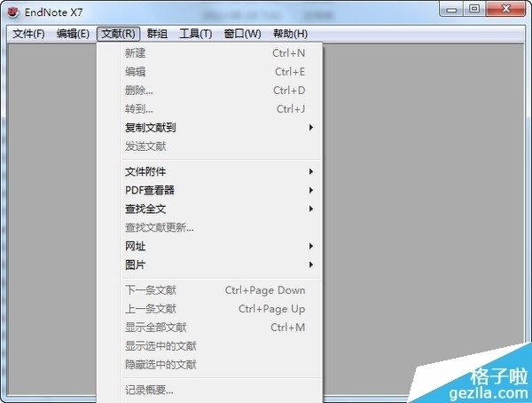Screen dimensions: 532x403
Task: Expand the 查找全文 submenu
Action: 209,209
